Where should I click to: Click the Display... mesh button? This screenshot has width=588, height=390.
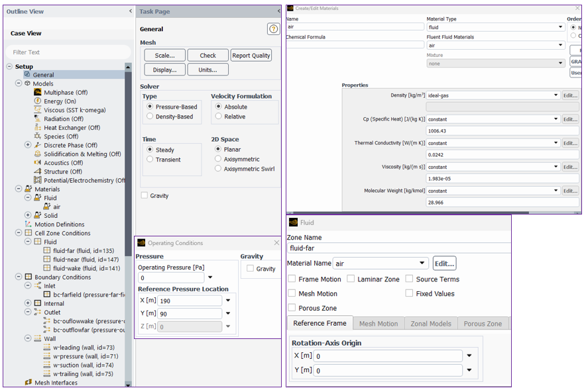point(164,70)
